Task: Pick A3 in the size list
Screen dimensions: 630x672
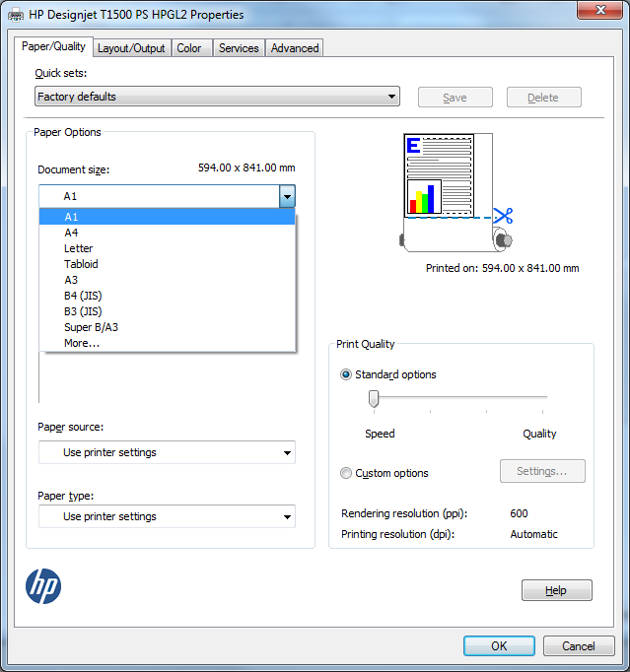Action: point(167,280)
